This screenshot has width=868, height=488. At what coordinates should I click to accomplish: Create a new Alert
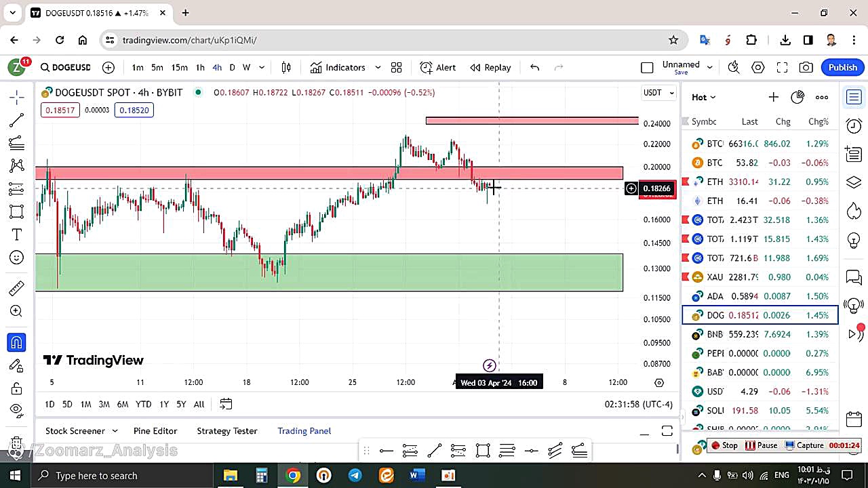point(438,67)
